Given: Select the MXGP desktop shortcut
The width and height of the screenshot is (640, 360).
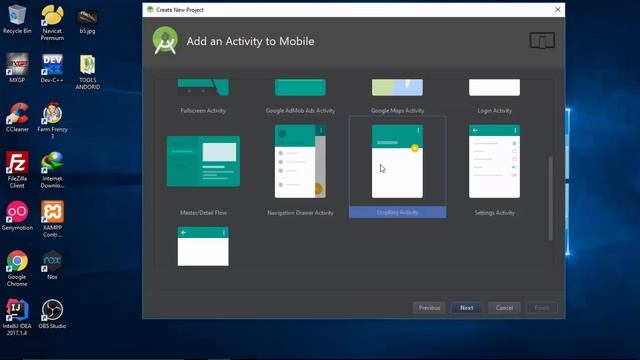Looking at the screenshot, I should tap(17, 68).
